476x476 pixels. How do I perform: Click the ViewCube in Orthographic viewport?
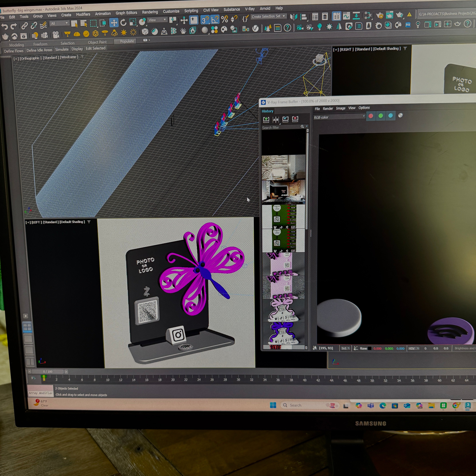pos(319,59)
